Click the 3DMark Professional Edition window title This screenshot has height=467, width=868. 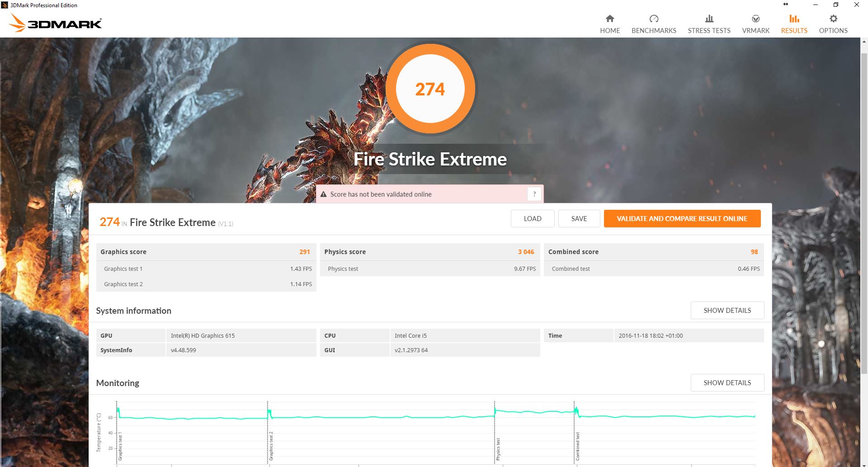click(44, 5)
